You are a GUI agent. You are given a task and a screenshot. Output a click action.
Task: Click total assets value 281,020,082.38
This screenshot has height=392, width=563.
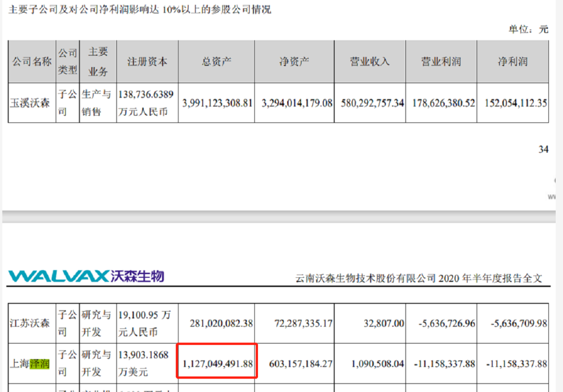pyautogui.click(x=221, y=323)
